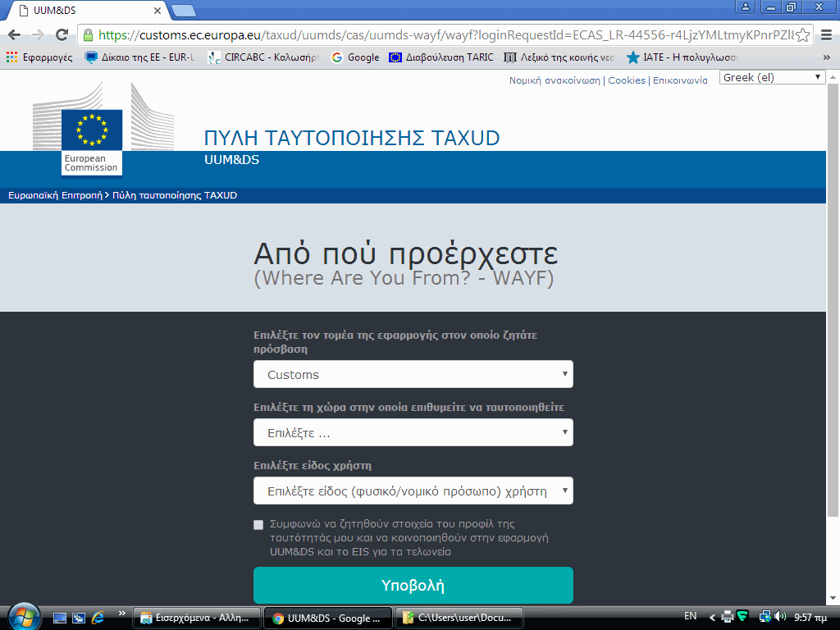840x630 pixels.
Task: Click the browser back arrow
Action: click(14, 35)
